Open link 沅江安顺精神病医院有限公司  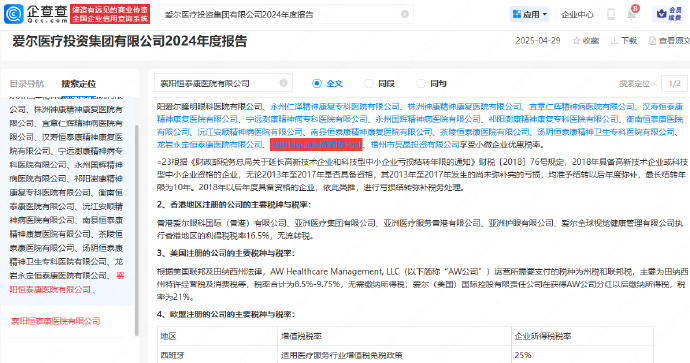tap(250, 132)
